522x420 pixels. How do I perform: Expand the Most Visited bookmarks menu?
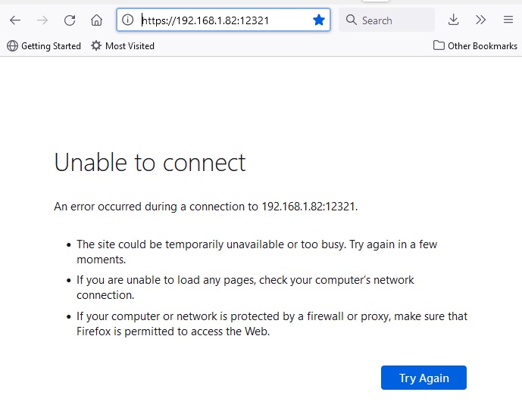pos(123,46)
